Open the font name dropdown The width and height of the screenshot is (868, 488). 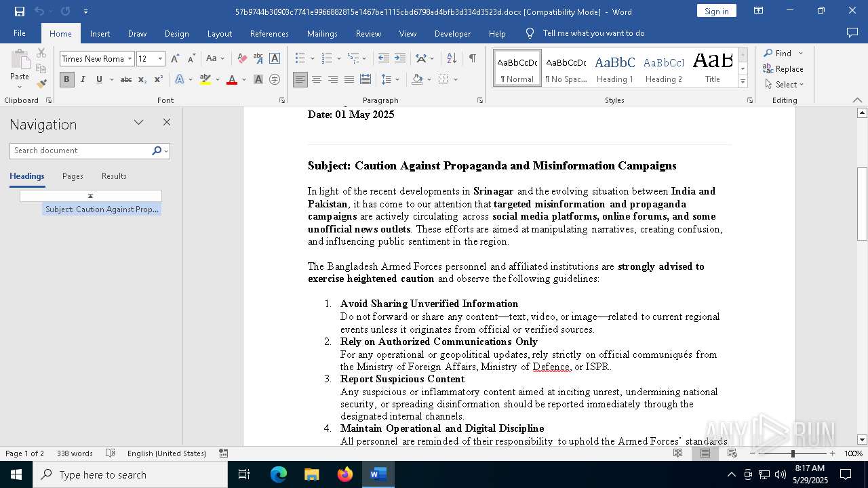(130, 59)
